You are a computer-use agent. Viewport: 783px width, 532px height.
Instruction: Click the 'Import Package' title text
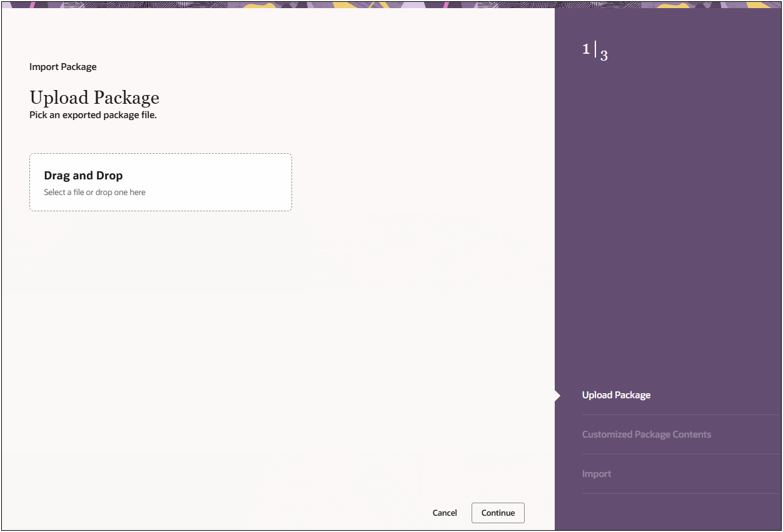tap(63, 67)
